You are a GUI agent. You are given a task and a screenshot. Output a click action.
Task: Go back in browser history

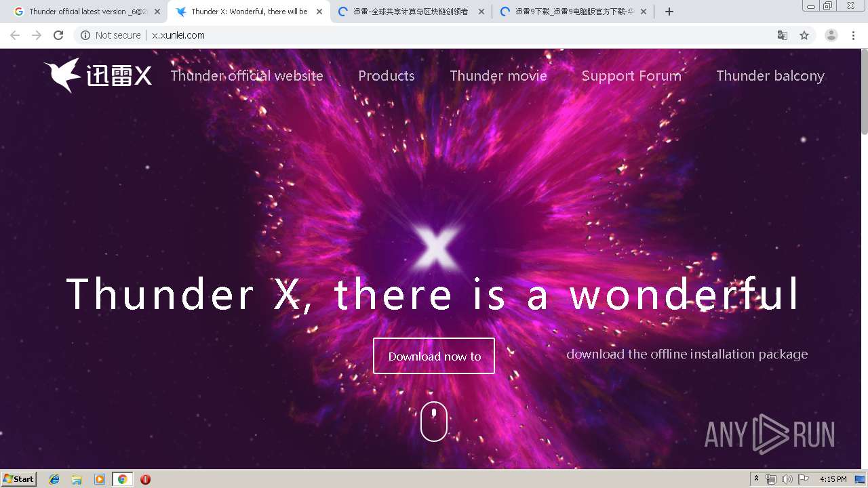click(15, 35)
